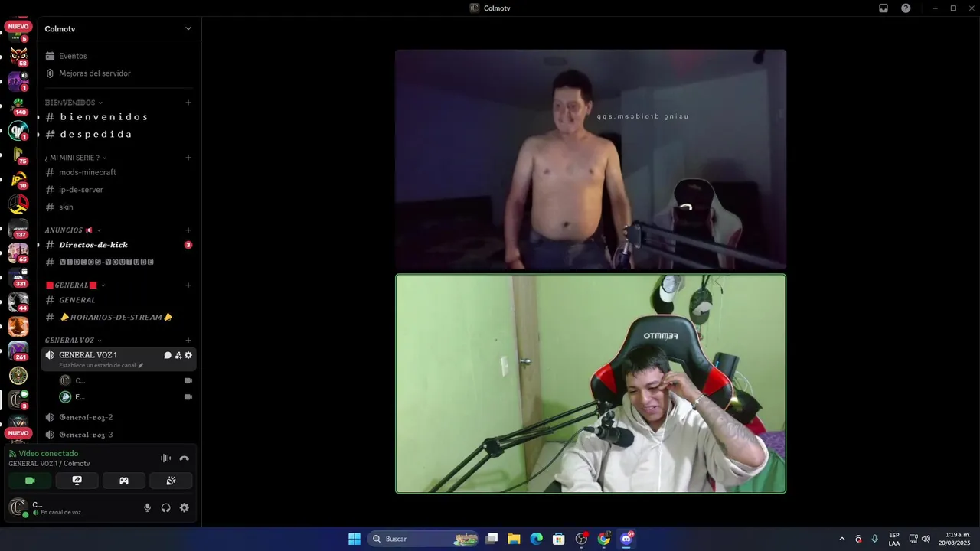Viewport: 980px width, 551px height.
Task: Toggle the green camera button off
Action: pyautogui.click(x=30, y=481)
